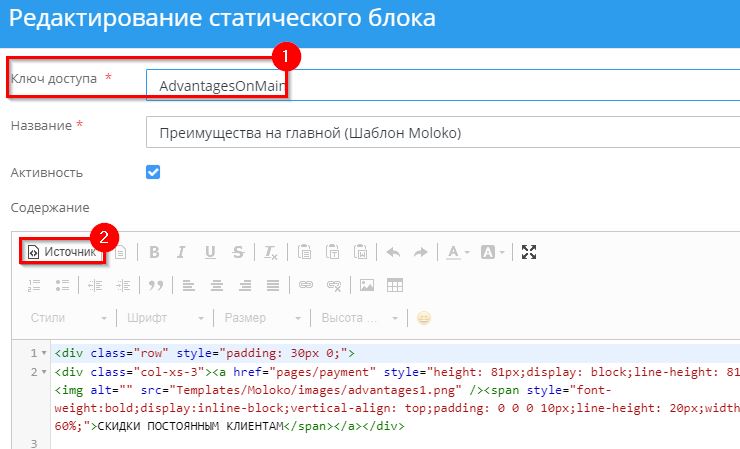Apply italic formatting
The image size is (740, 449).
pos(182,252)
